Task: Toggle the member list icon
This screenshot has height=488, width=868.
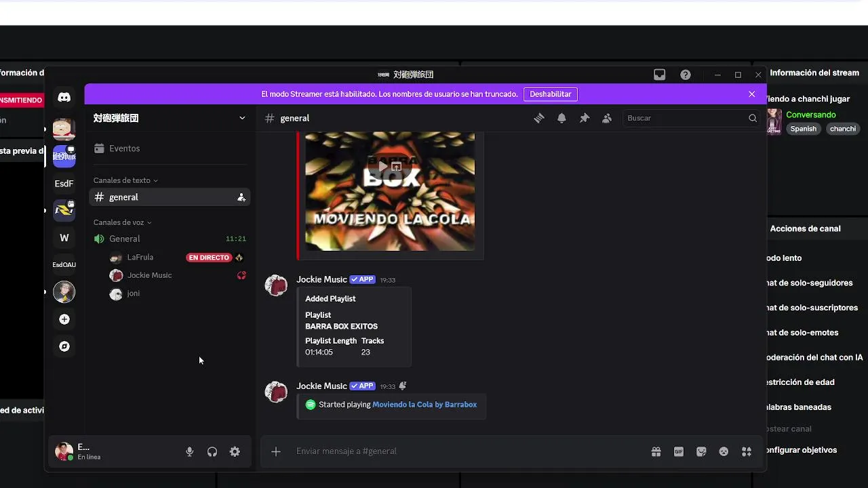Action: pos(607,118)
